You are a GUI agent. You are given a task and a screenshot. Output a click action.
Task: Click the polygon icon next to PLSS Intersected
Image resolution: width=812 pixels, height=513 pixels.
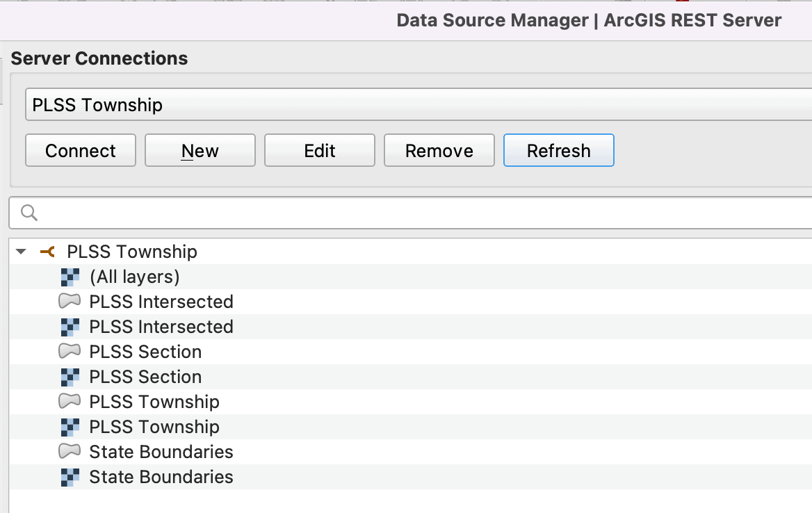70,302
